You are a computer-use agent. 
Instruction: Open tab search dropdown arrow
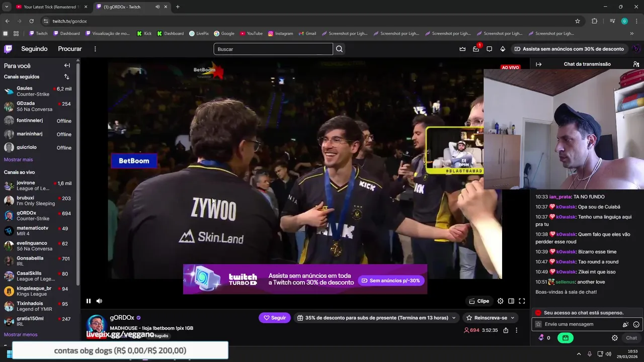(x=7, y=7)
